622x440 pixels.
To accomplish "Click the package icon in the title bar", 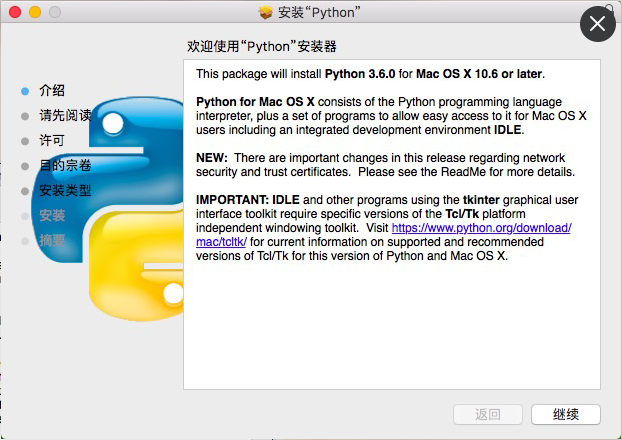I will pos(265,12).
